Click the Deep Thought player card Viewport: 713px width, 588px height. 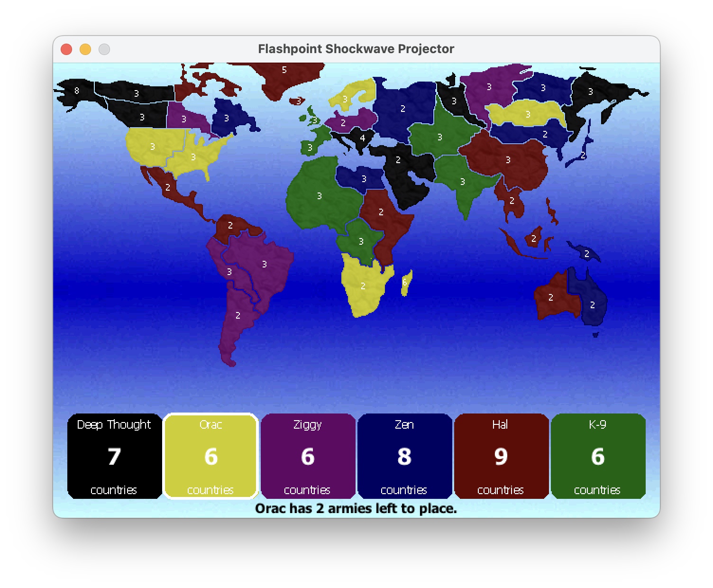tap(114, 456)
